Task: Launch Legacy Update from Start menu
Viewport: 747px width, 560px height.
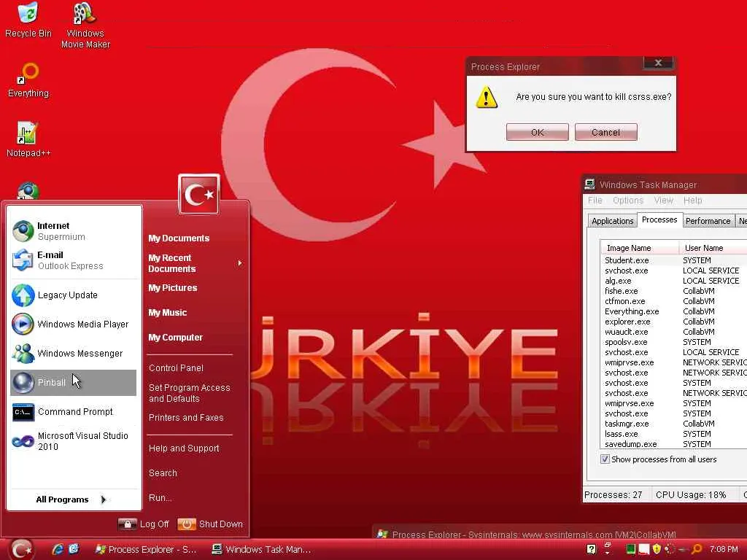Action: (74, 295)
